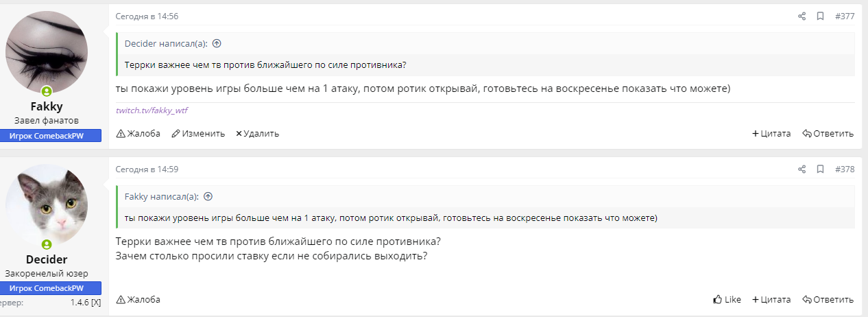Open Fakky's profile avatar
This screenshot has height=317, width=868.
(x=47, y=52)
